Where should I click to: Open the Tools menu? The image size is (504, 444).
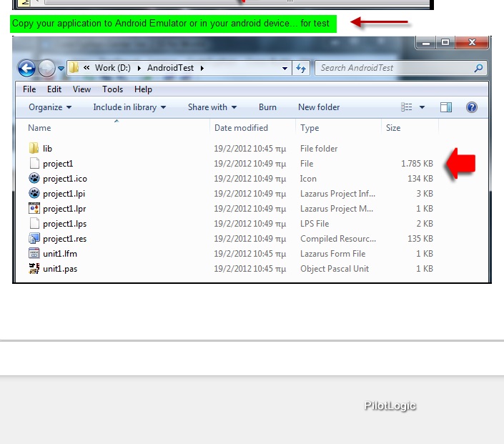[x=112, y=89]
